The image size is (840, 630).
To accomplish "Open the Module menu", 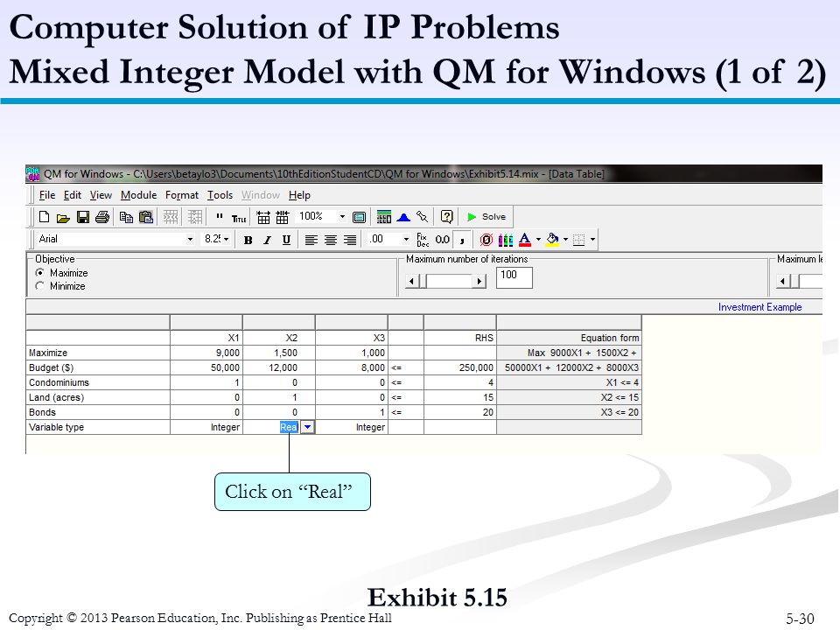I will (x=139, y=195).
